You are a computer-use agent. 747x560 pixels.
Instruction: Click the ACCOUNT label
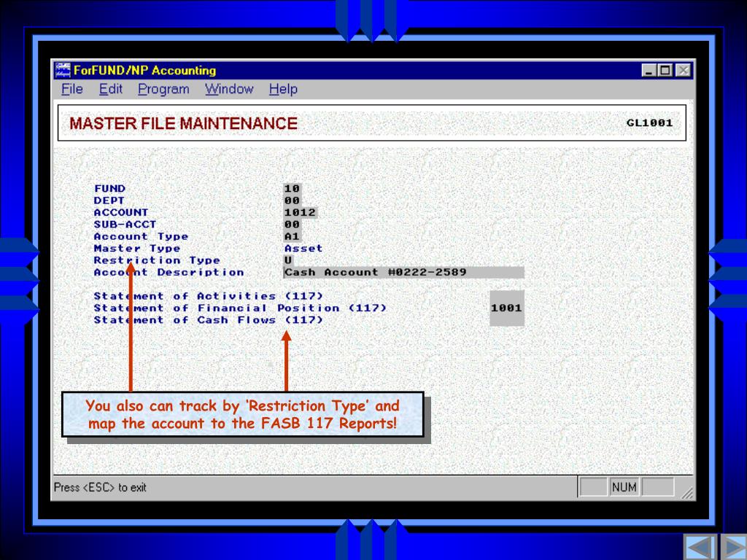point(121,212)
